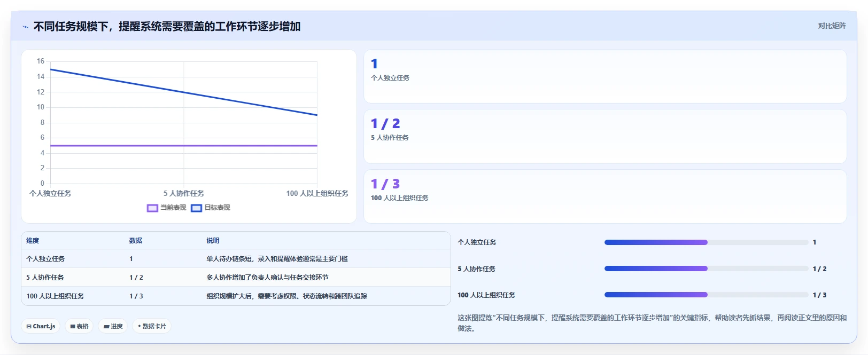
Task: Click the 对比矩阵 label in the header
Action: (x=832, y=26)
